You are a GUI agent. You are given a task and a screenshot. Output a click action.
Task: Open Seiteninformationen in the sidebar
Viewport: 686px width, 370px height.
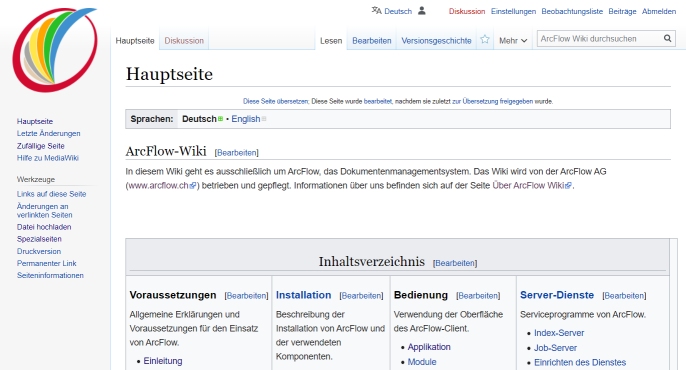50,275
